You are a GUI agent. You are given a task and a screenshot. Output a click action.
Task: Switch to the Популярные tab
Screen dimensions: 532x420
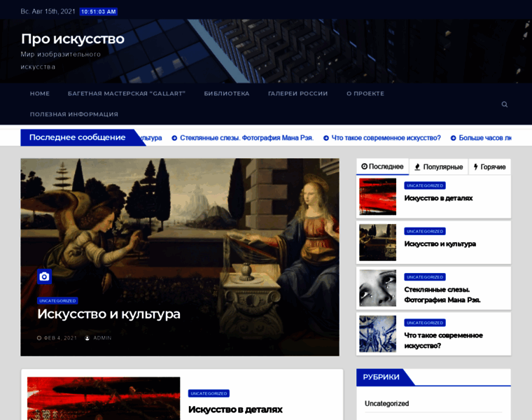439,167
